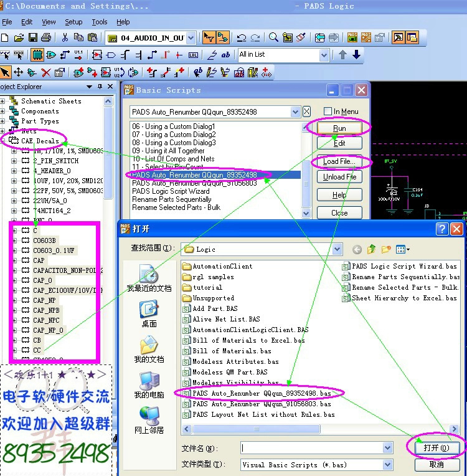Image resolution: width=467 pixels, height=476 pixels.
Task: Expand the Components tree node
Action: 2,111
